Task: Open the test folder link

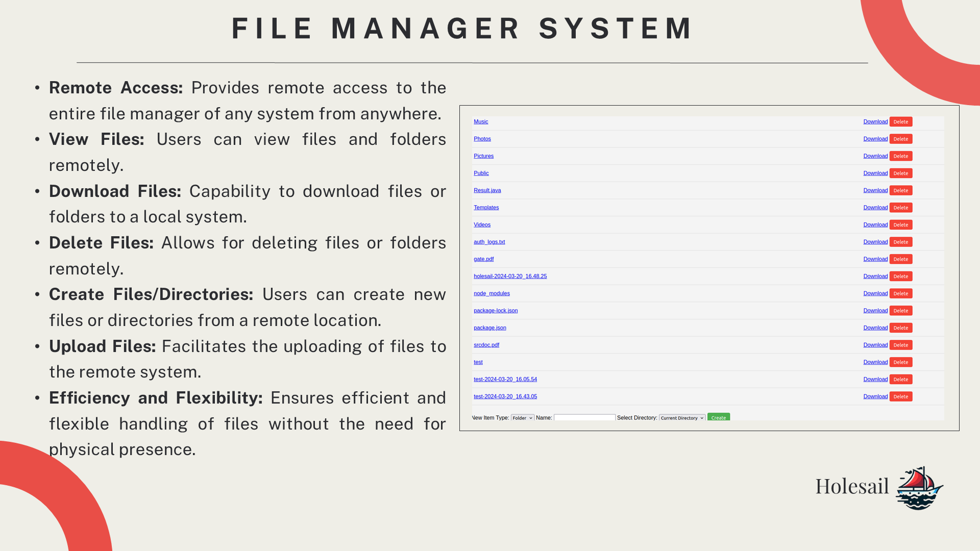Action: pyautogui.click(x=478, y=362)
